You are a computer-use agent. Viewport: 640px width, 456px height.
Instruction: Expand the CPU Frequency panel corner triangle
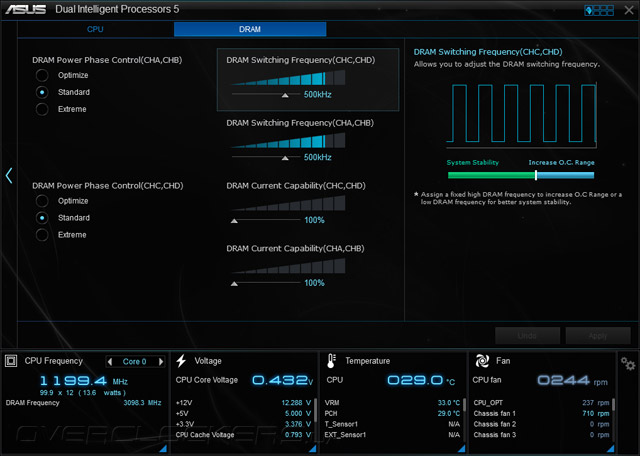(x=163, y=448)
